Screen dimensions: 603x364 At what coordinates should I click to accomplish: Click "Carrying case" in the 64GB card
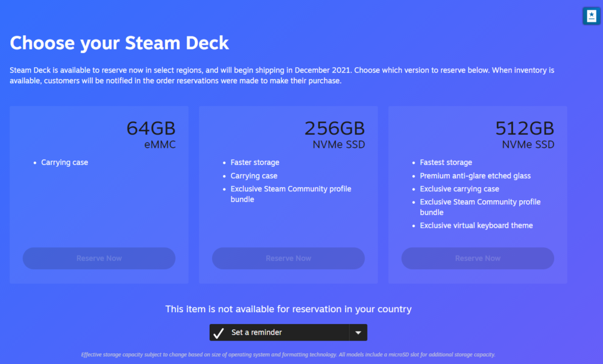point(64,163)
